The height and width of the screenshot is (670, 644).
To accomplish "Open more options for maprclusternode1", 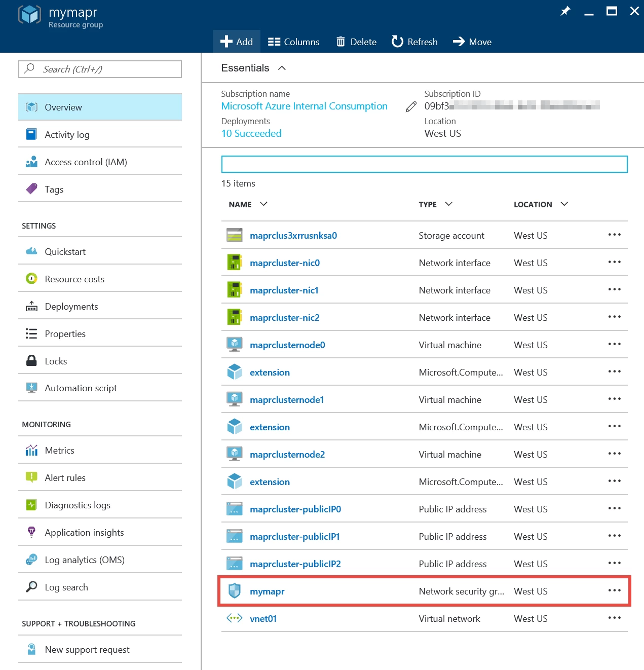I will (x=614, y=399).
